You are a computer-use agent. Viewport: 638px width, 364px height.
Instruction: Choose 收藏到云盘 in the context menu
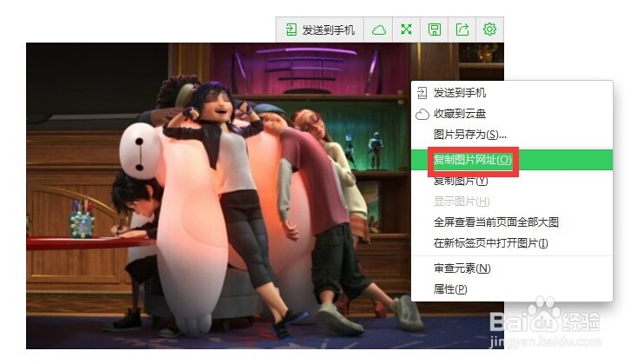click(x=512, y=114)
